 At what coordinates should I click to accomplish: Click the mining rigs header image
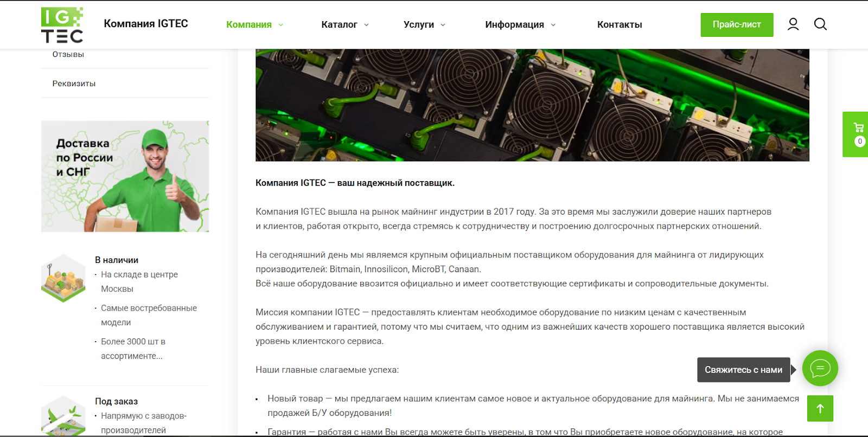tap(532, 105)
